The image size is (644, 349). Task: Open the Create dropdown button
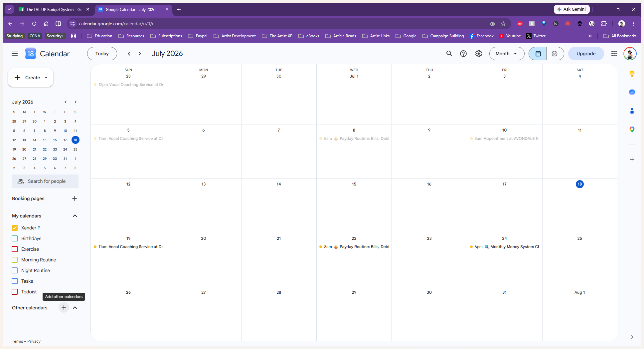(31, 78)
